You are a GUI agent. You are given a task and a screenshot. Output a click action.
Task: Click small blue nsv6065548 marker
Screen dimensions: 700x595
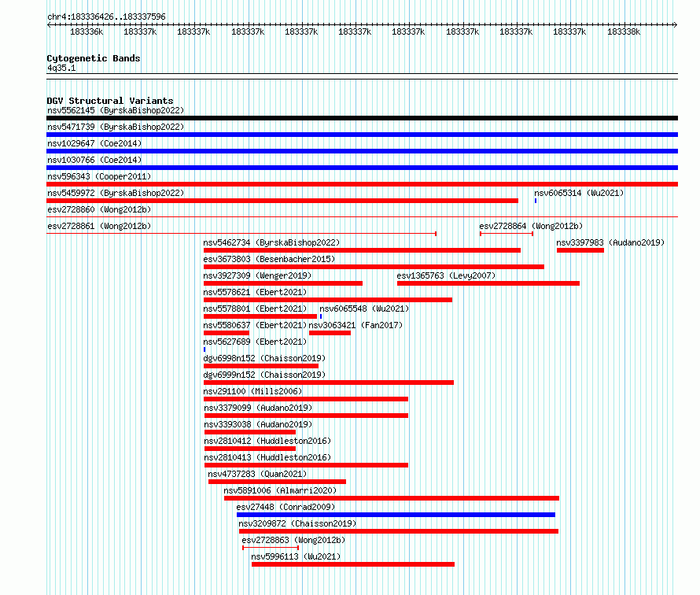[x=321, y=316]
